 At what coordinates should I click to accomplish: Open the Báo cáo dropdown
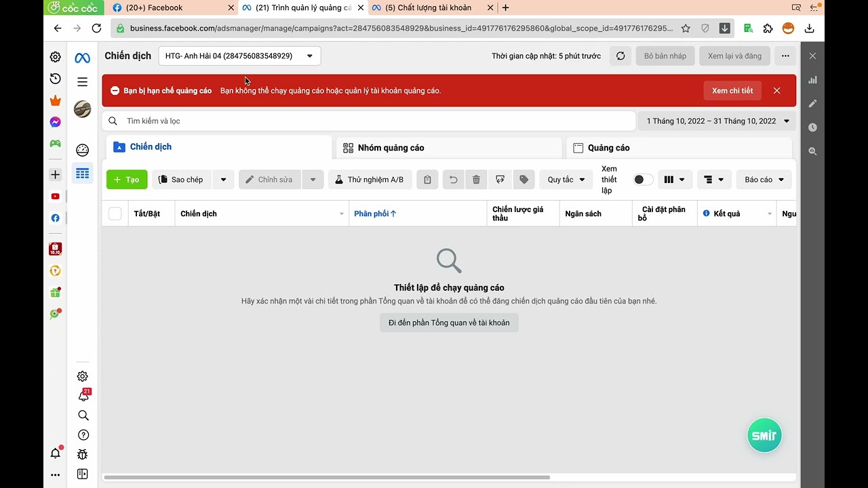[x=764, y=180]
